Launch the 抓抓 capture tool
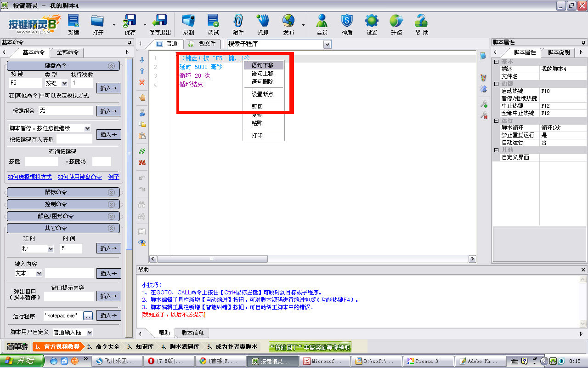Image resolution: width=588 pixels, height=368 pixels. click(263, 21)
